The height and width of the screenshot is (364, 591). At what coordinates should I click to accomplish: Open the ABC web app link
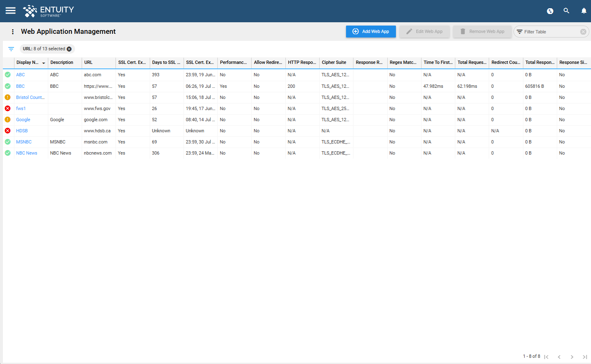[21, 75]
